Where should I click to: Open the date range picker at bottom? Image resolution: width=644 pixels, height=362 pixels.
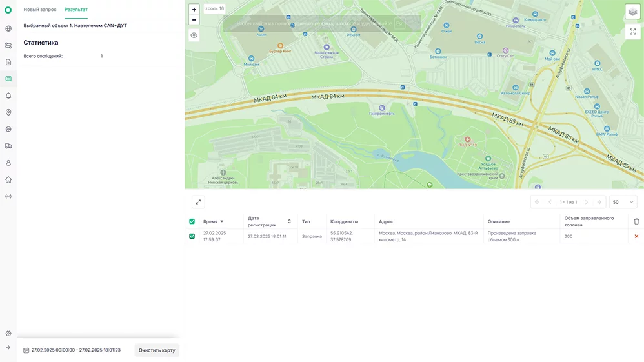point(72,350)
